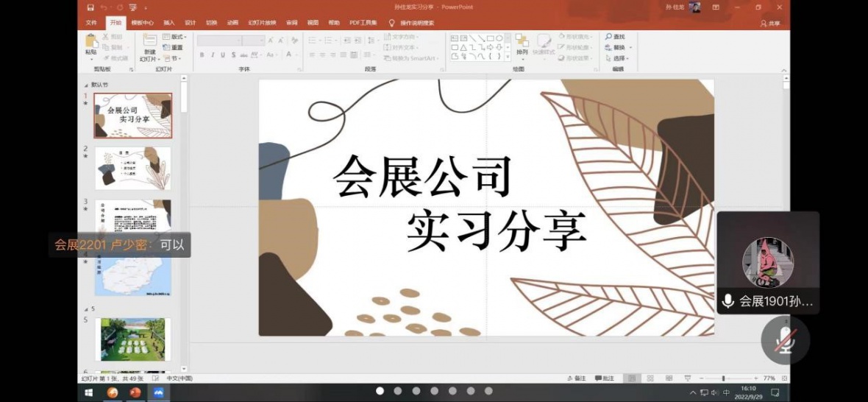The image size is (868, 402).
Task: Switch to slide sorter view in status bar
Action: pos(650,378)
